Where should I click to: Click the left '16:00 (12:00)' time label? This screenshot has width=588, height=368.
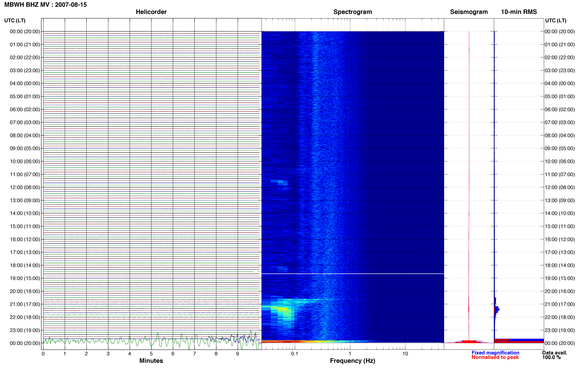25,239
